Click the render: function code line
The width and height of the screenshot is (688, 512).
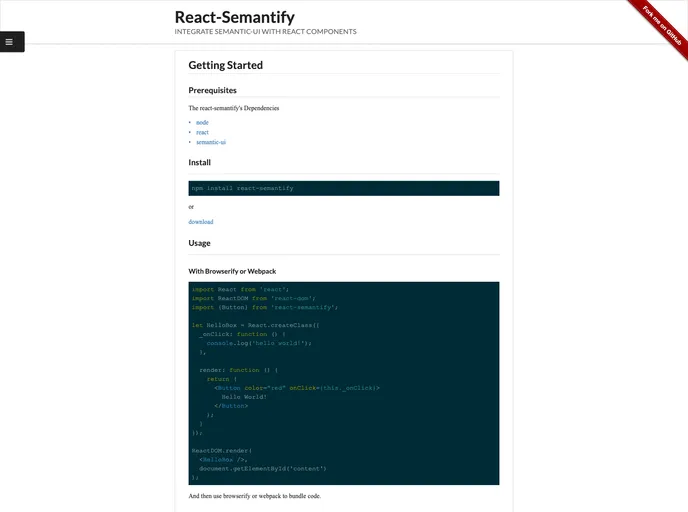239,370
